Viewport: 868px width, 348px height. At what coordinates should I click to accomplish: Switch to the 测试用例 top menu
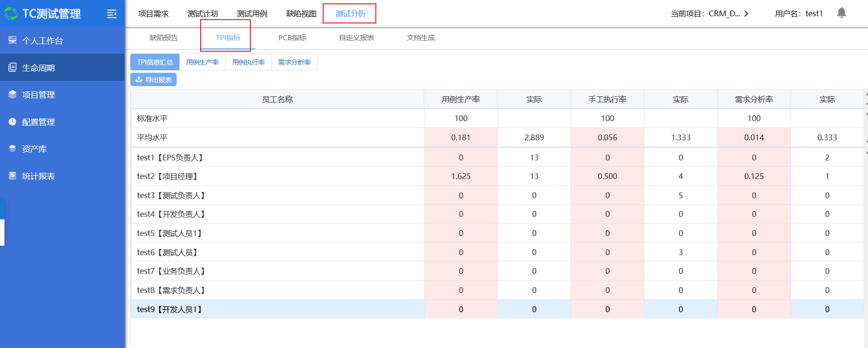pyautogui.click(x=252, y=14)
